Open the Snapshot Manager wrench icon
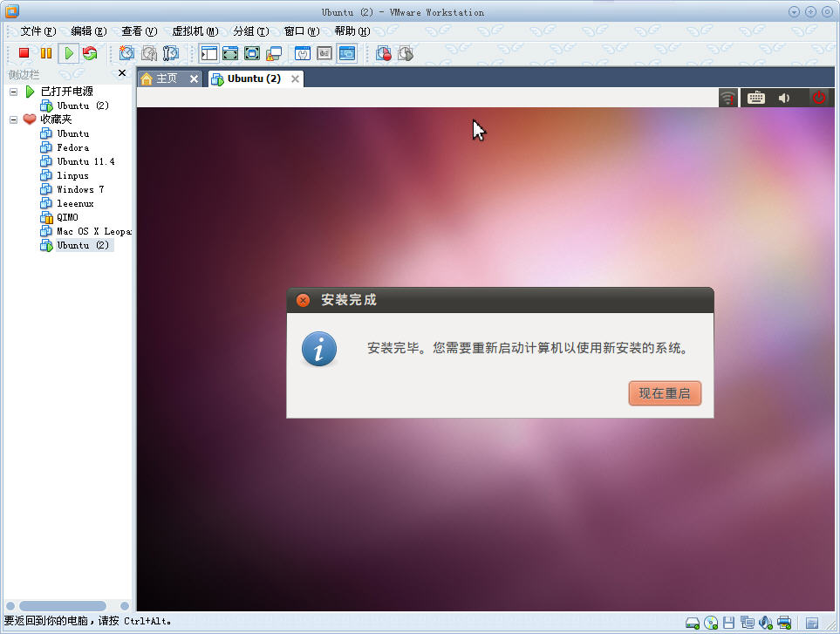Screen dimensions: 840x634 (170, 53)
